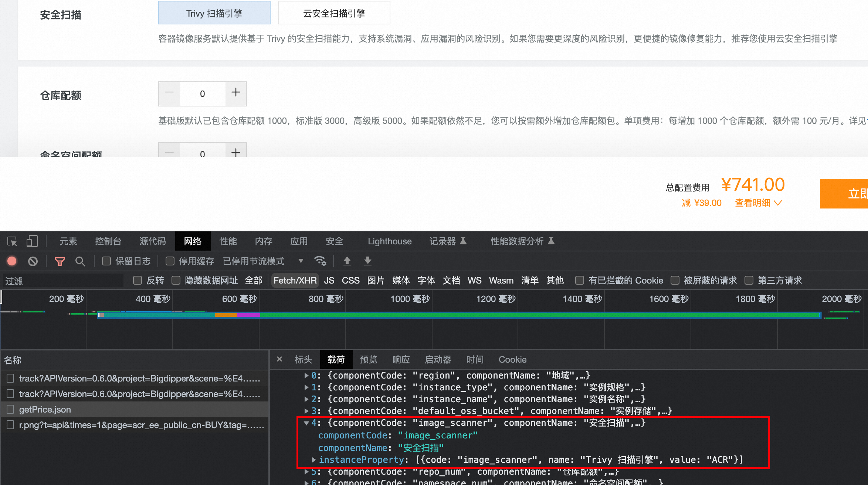Screen dimensions: 868x485
Task: Expand the instanceProperty array
Action: 314,460
